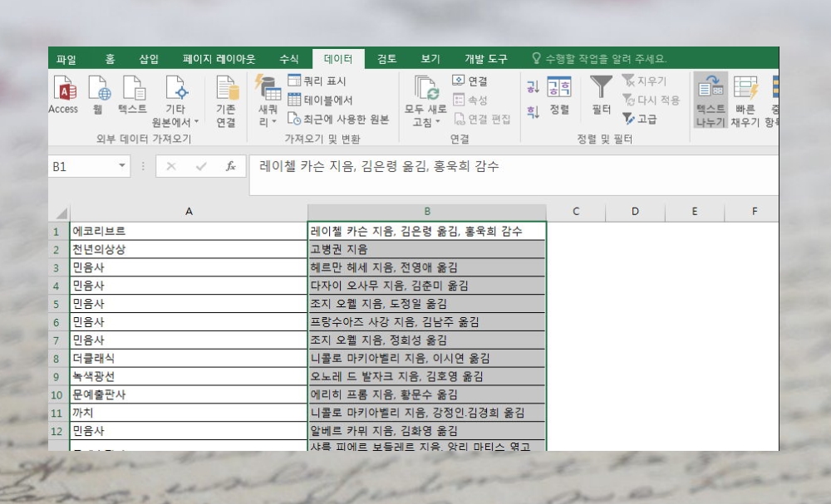Open 모두 새로 고침 dropdown
This screenshot has width=831, height=504.
425,101
